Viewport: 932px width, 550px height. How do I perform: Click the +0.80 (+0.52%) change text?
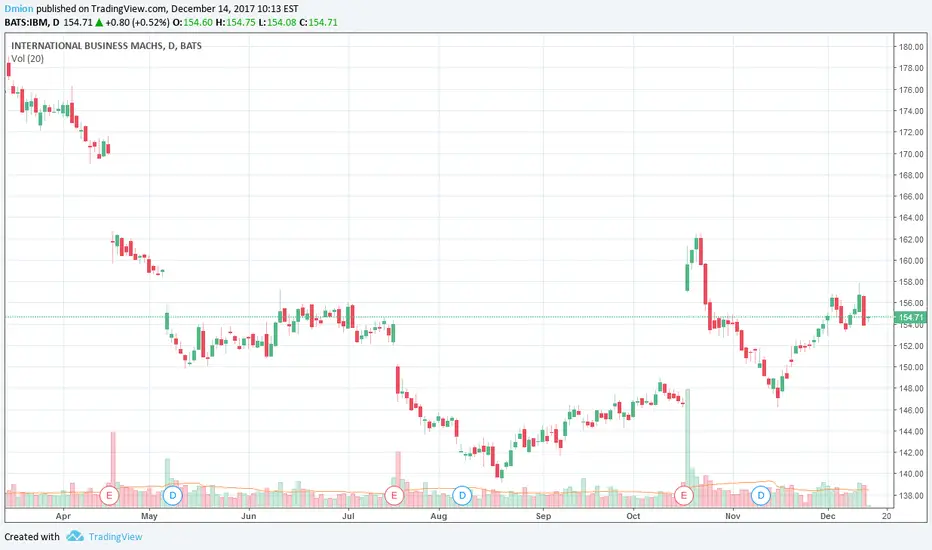tap(137, 23)
